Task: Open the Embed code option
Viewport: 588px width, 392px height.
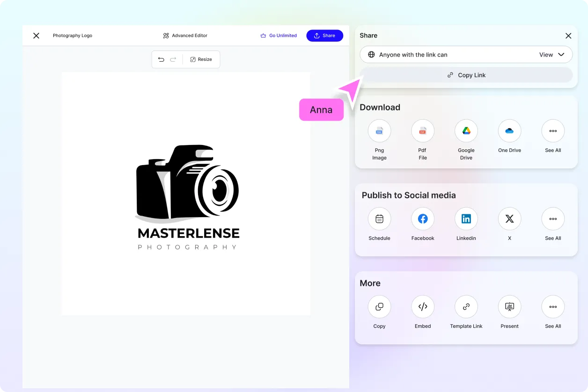Action: pyautogui.click(x=423, y=307)
